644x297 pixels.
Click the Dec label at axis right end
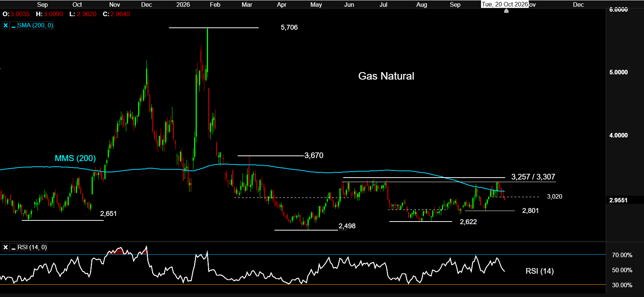(578, 5)
